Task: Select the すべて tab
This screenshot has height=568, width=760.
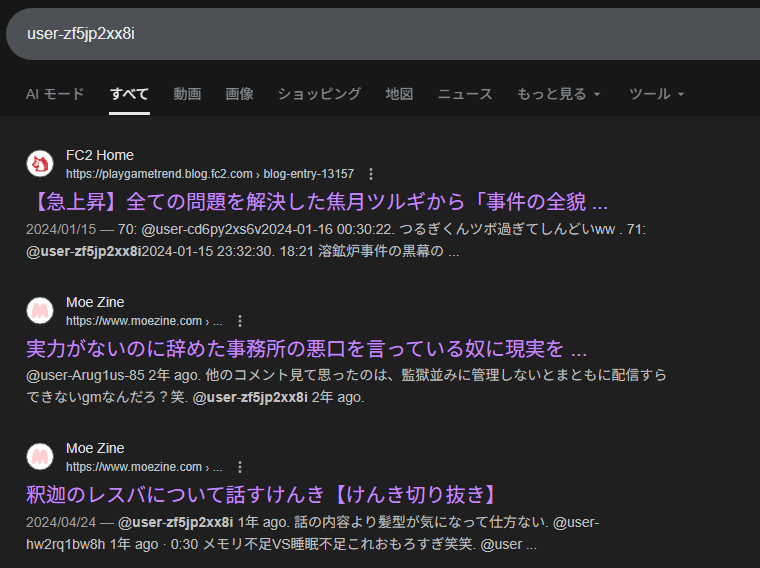Action: pos(129,94)
